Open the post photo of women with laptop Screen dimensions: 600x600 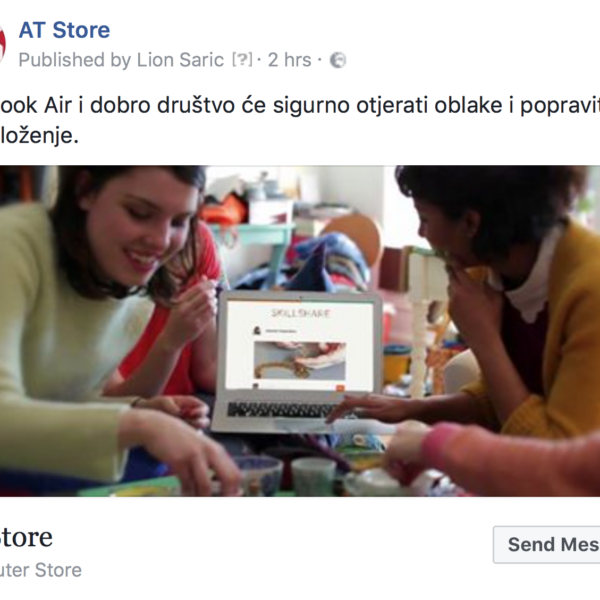tap(300, 331)
